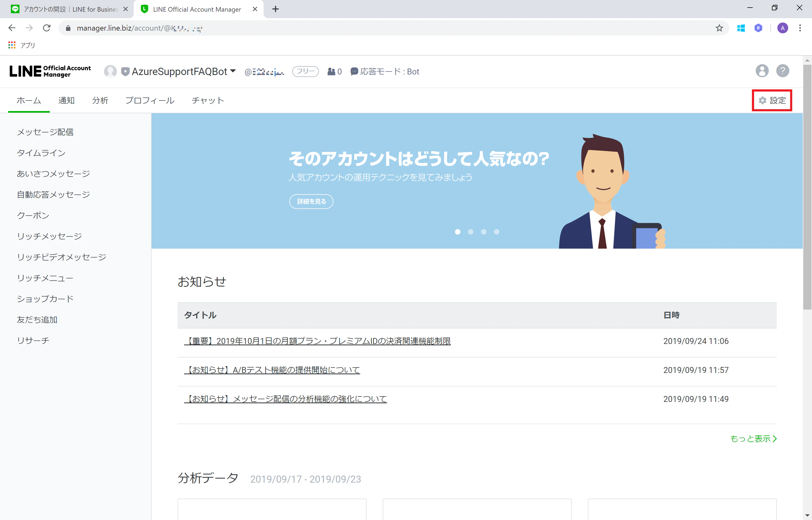Open the 分析 tab
This screenshot has width=812, height=520.
click(x=100, y=100)
